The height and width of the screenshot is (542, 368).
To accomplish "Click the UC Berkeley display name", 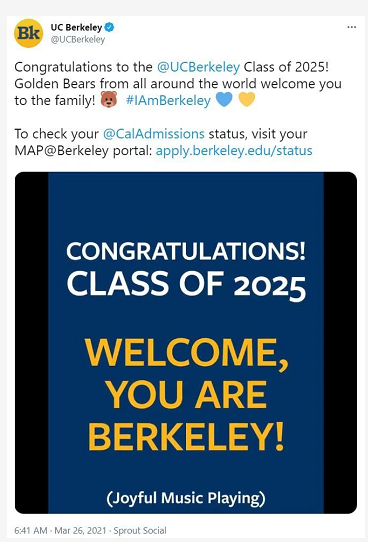I will 76,27.
